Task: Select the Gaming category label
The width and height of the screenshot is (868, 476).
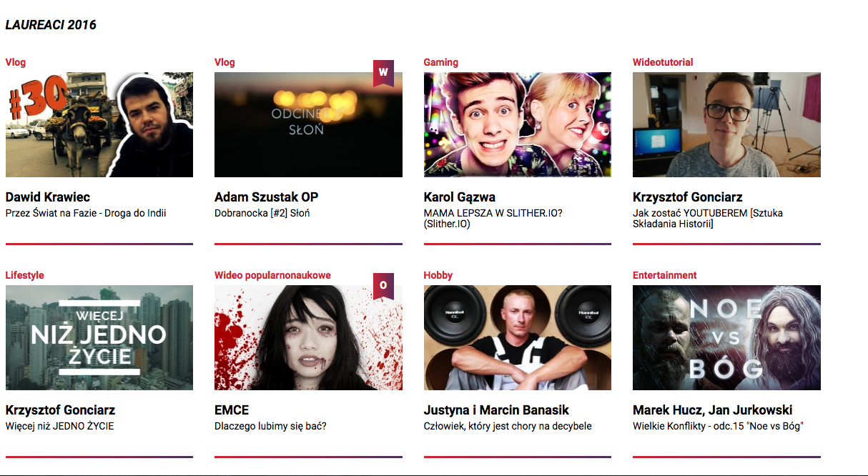Action: point(441,62)
